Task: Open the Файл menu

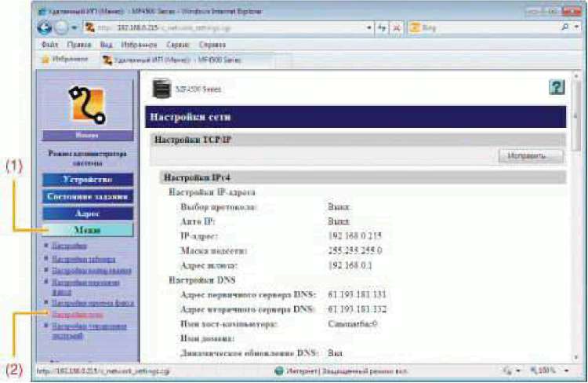Action: pyautogui.click(x=50, y=45)
